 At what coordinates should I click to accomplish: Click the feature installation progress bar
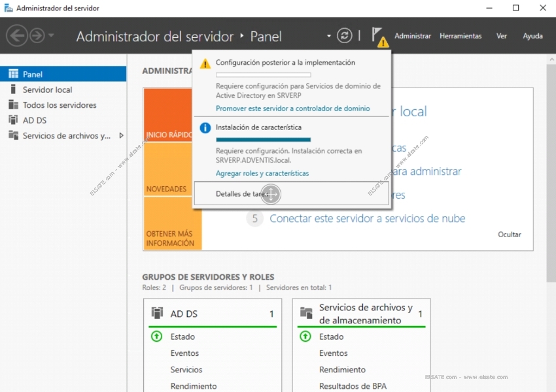(263, 140)
